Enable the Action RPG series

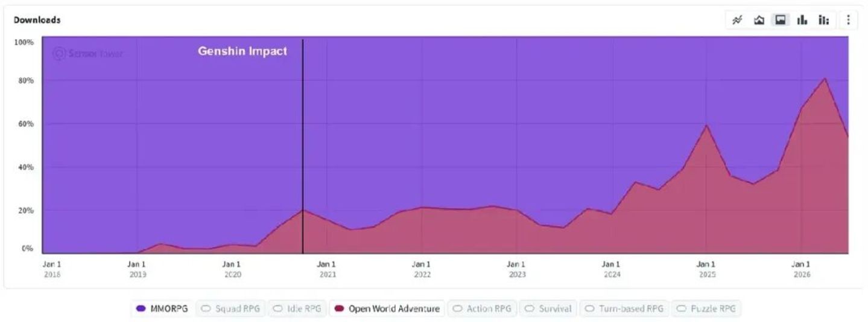[482, 309]
